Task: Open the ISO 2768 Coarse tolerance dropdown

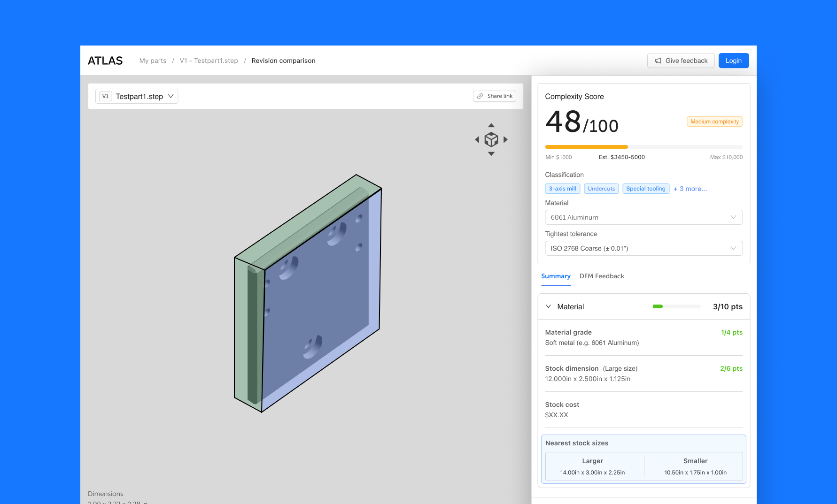Action: click(643, 248)
